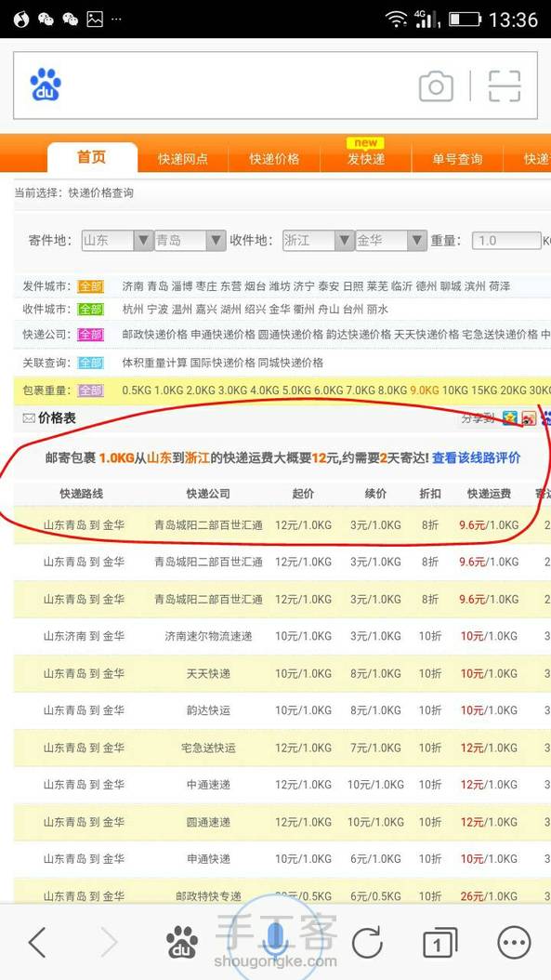Choose 9.0KG package weight
The height and width of the screenshot is (980, 551).
click(x=425, y=391)
